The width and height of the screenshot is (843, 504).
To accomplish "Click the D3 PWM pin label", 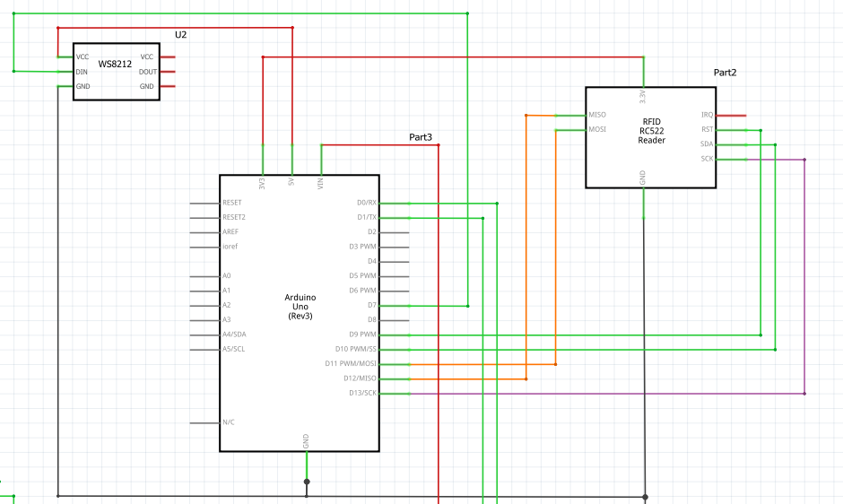I will (x=363, y=247).
